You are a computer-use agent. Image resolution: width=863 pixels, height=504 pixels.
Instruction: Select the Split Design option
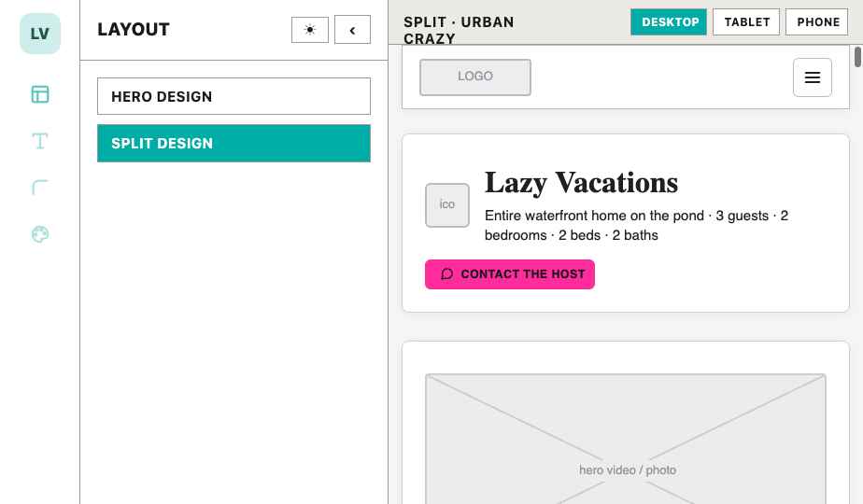(233, 143)
